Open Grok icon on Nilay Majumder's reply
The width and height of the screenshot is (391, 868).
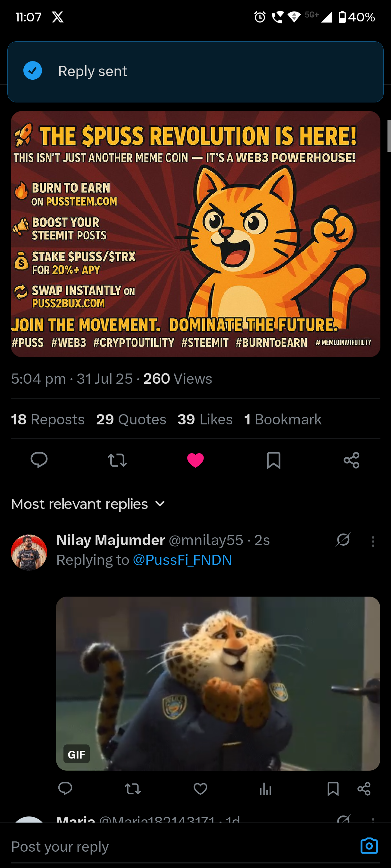(343, 540)
